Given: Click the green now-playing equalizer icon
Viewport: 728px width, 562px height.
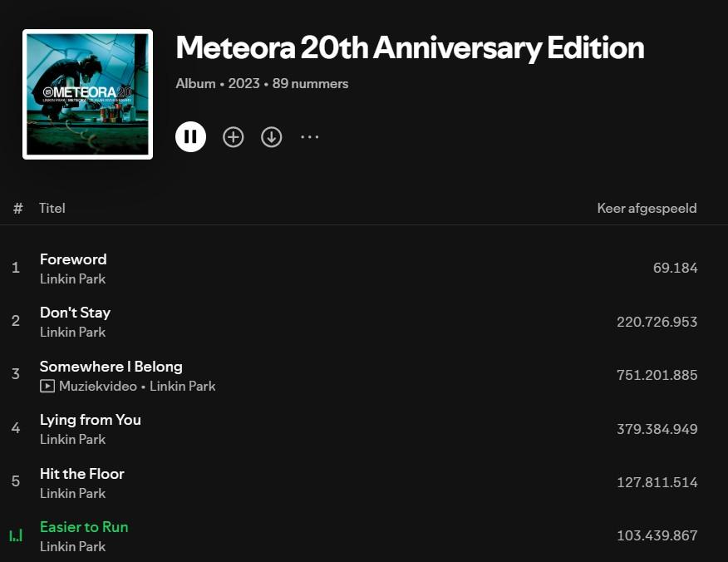Looking at the screenshot, I should pyautogui.click(x=16, y=535).
